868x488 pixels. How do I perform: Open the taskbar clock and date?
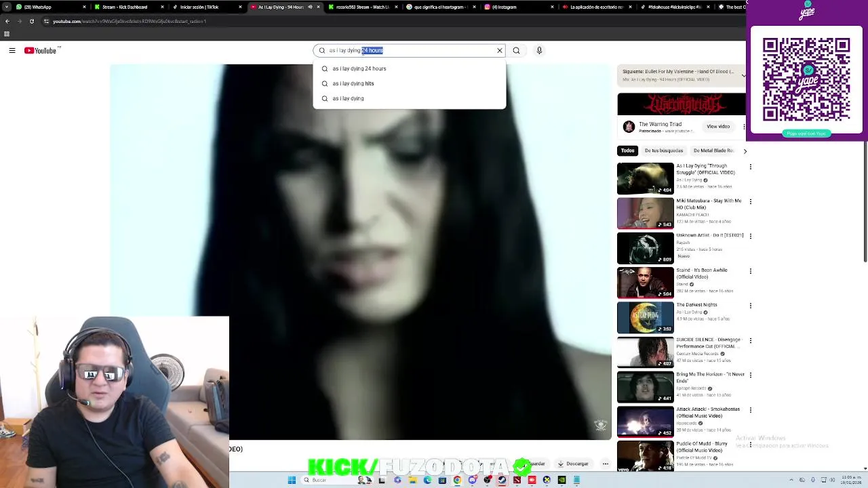[x=852, y=480]
